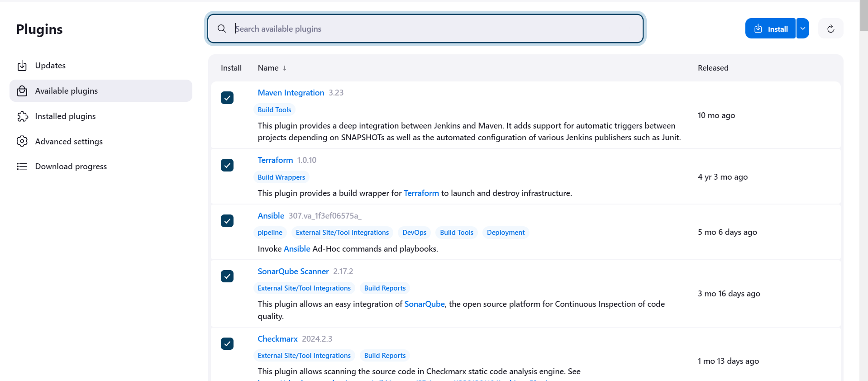Click External Site/Tool Integrations tag under Checkmarx
Screen dimensions: 868x381
click(x=304, y=356)
